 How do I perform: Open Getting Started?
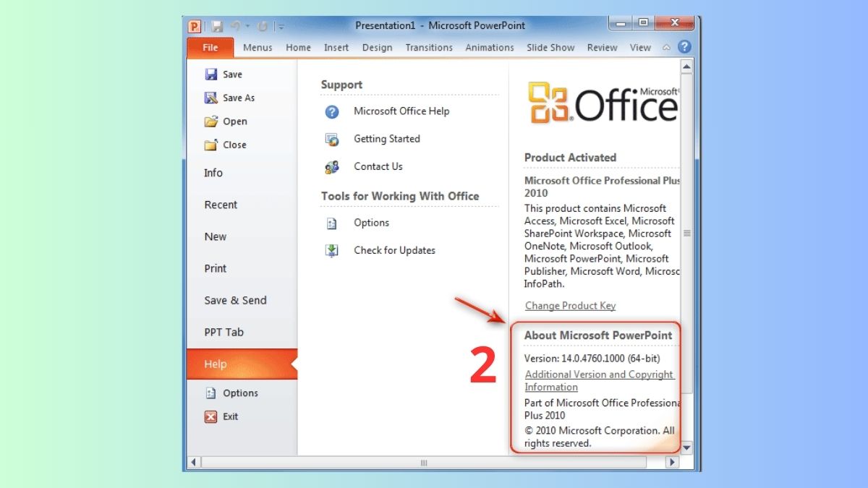387,139
